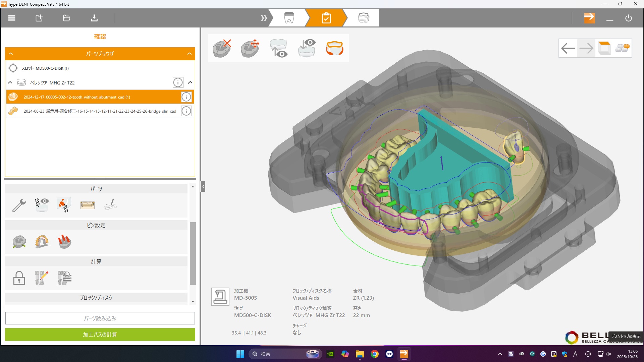Open the blank disc icon in パーツ section

[88, 205]
